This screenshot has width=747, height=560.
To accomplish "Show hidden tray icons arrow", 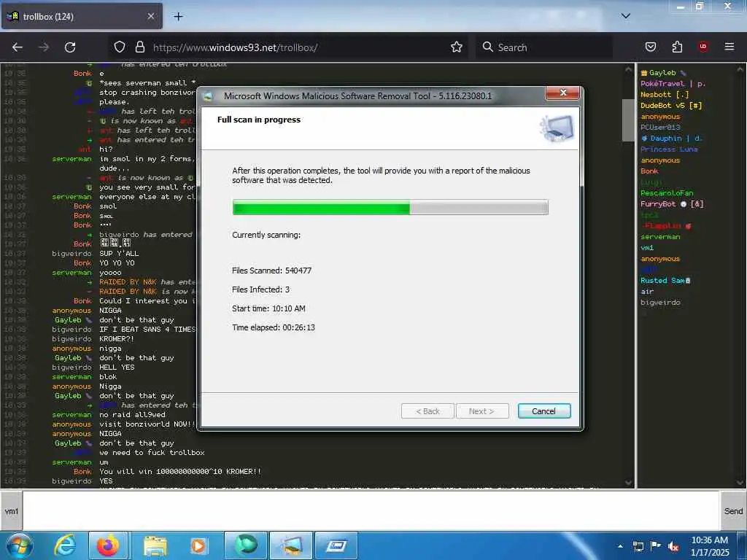I will tap(620, 546).
